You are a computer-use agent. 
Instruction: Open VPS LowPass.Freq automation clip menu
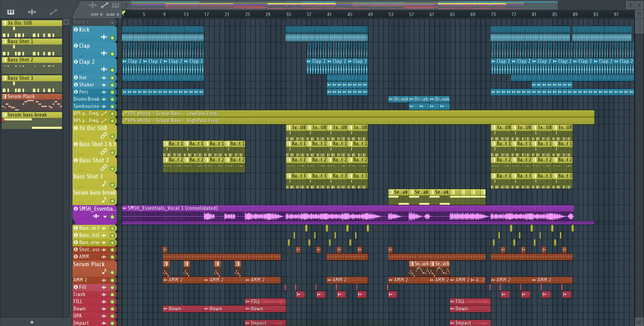(x=125, y=114)
